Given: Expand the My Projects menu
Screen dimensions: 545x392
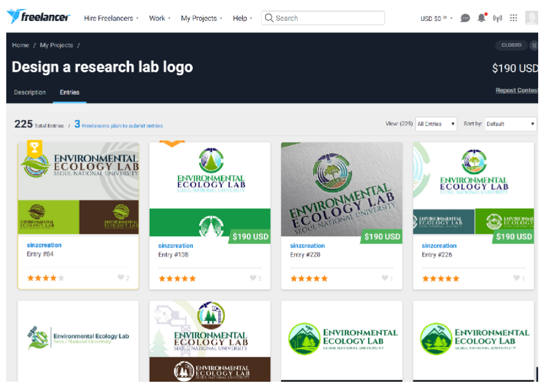Looking at the screenshot, I should click(201, 18).
